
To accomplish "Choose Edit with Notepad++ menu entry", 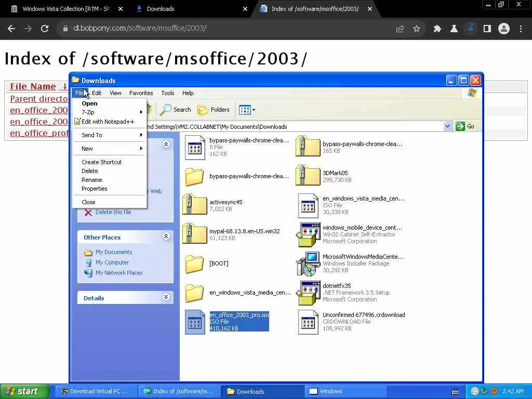I will pos(109,122).
